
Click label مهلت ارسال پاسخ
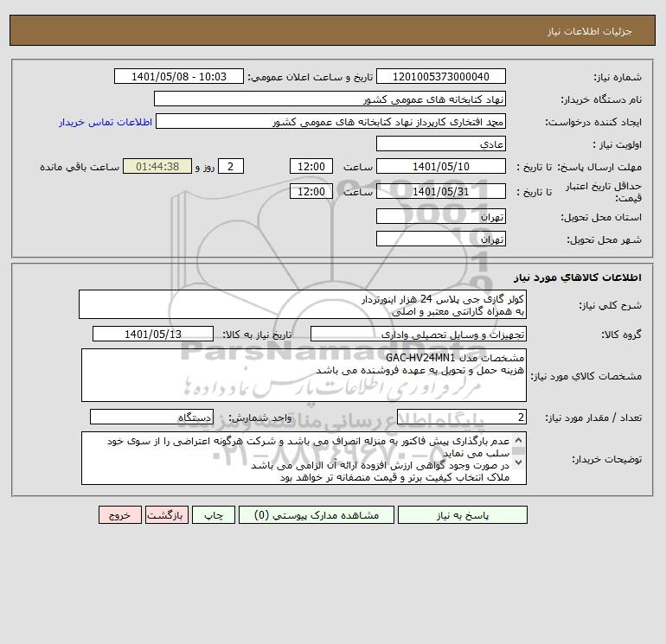[599, 167]
